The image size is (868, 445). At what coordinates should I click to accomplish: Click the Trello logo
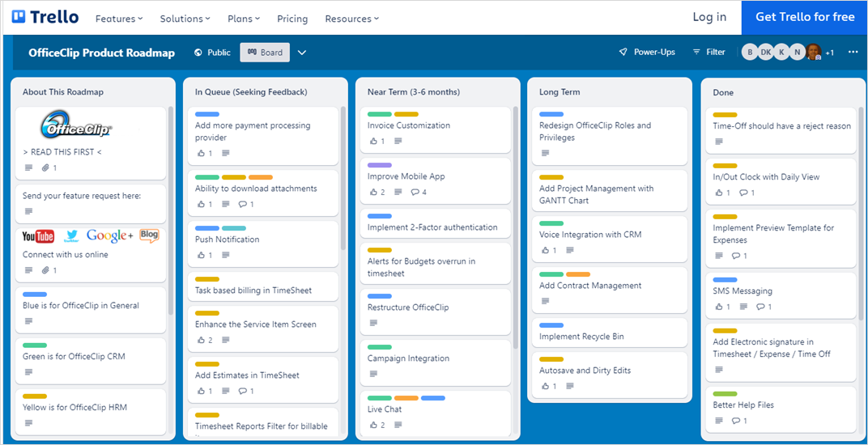coord(45,17)
